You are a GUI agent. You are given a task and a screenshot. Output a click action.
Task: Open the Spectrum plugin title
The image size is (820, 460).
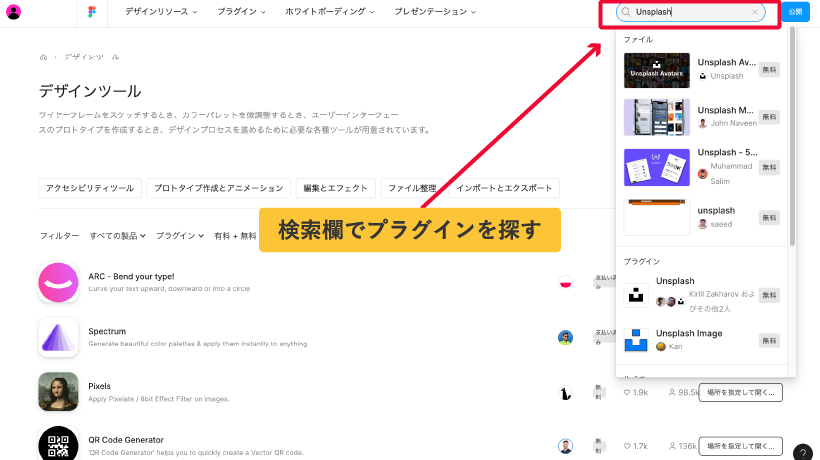tap(107, 331)
